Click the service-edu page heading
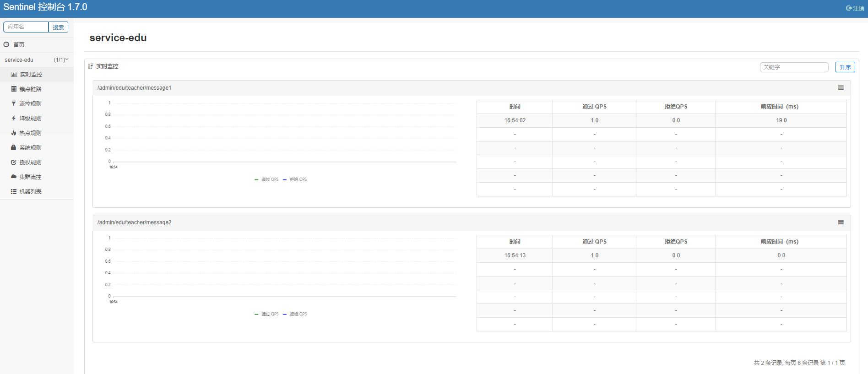Screen dimensions: 868x374 [x=118, y=38]
